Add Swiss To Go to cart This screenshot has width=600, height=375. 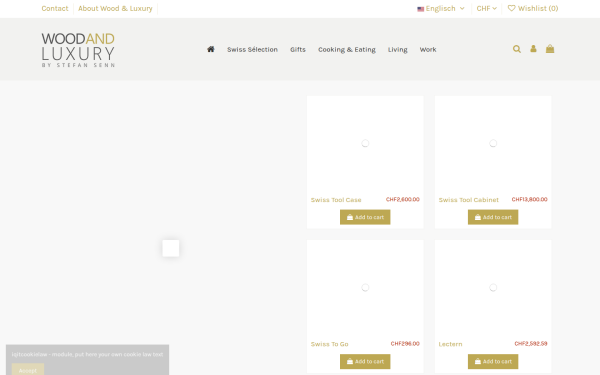coord(365,361)
